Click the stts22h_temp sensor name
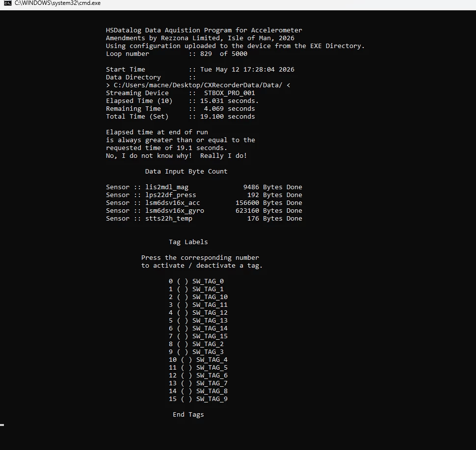 point(168,219)
